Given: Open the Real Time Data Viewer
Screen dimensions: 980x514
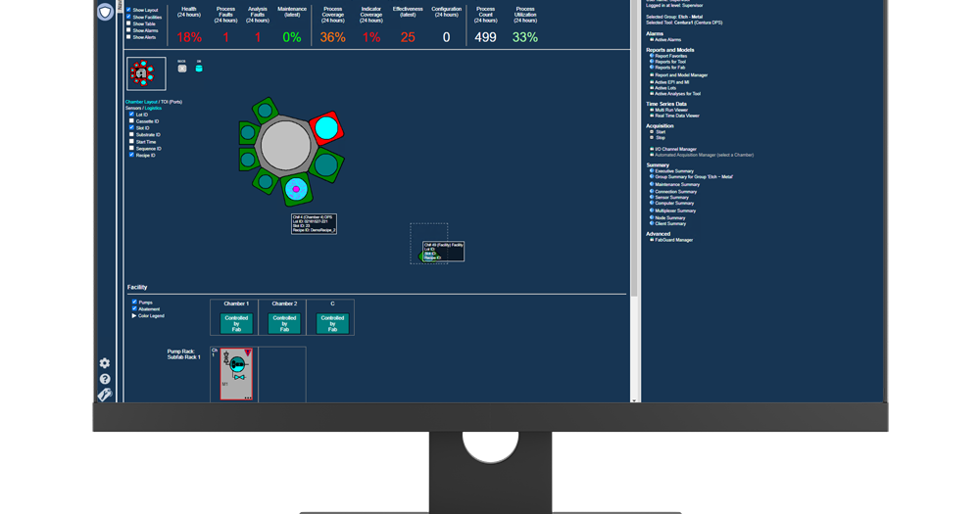Looking at the screenshot, I should [677, 116].
